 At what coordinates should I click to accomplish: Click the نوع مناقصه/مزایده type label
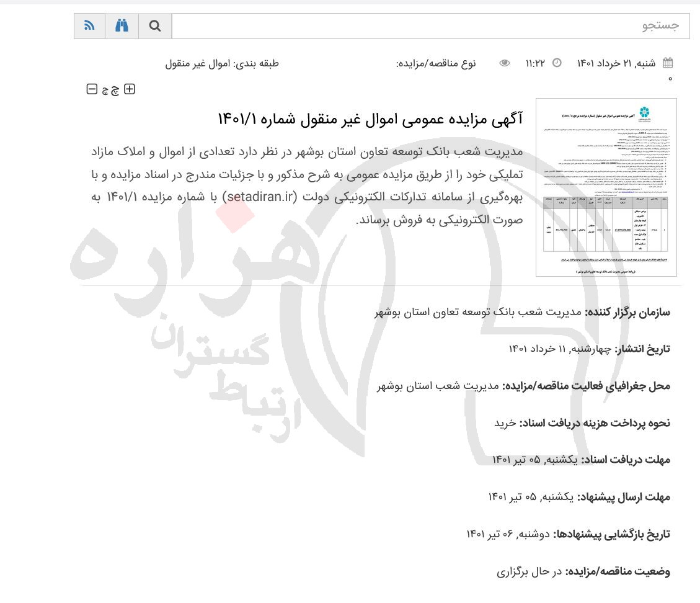coord(436,63)
